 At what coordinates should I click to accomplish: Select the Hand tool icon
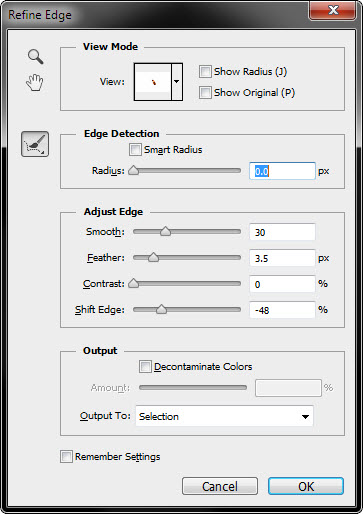(35, 83)
